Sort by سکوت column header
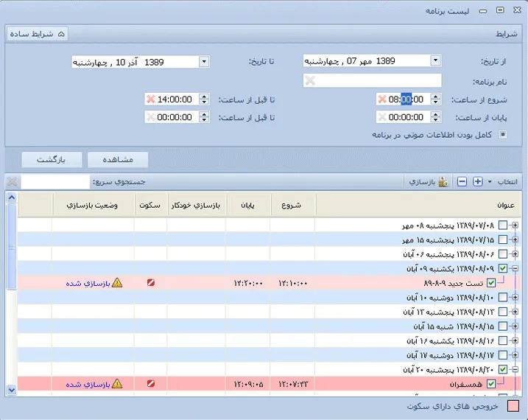The image size is (528, 420). [151, 205]
